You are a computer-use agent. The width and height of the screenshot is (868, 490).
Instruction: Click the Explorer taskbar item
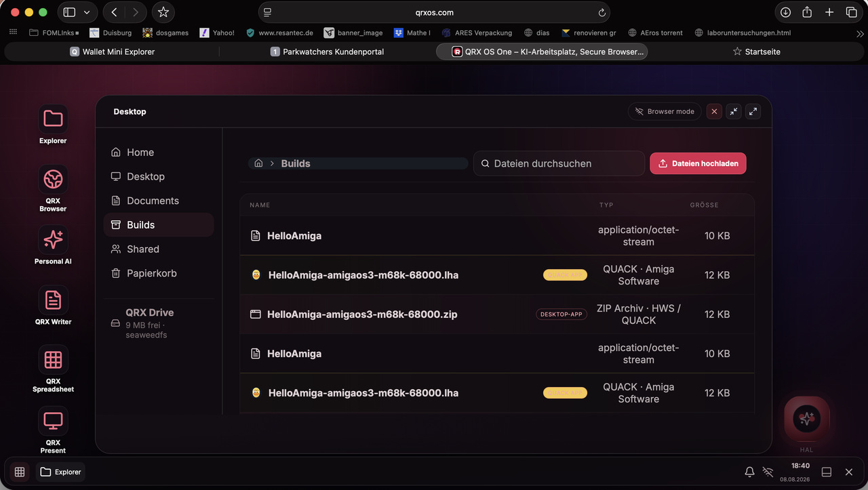point(60,472)
